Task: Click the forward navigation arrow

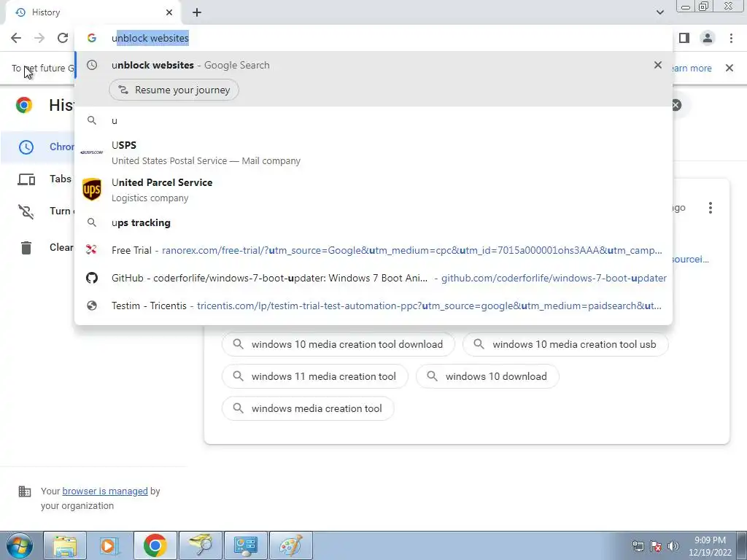Action: click(39, 38)
